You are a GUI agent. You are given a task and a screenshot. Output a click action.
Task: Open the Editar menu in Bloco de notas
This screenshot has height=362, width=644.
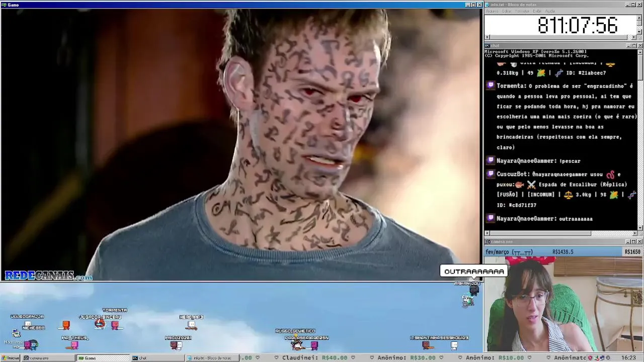pos(507,11)
